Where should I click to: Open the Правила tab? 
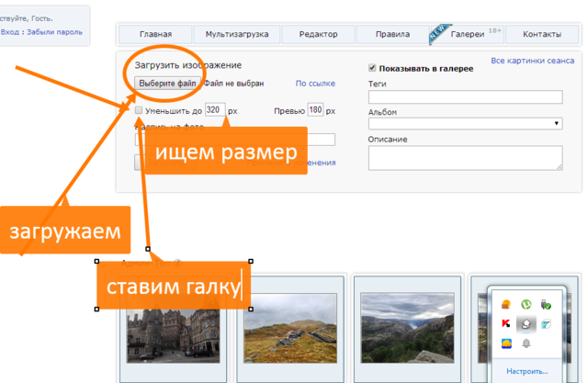pos(392,34)
